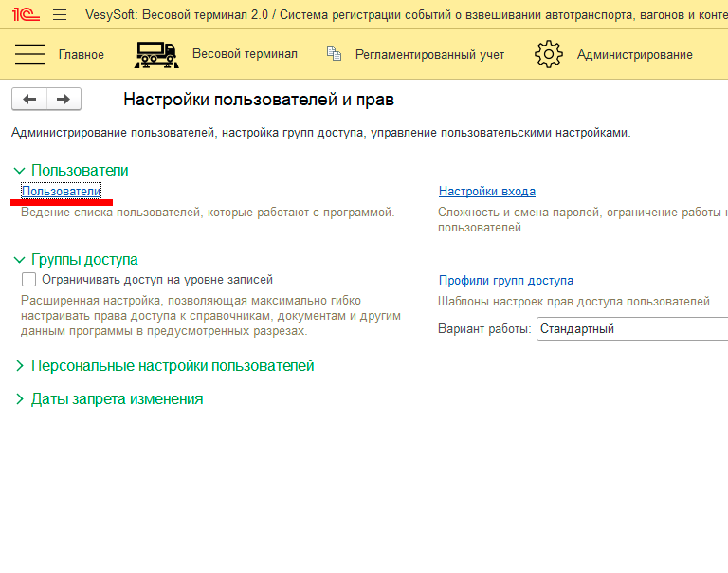
Task: Select the Администрирование section label
Action: (634, 55)
